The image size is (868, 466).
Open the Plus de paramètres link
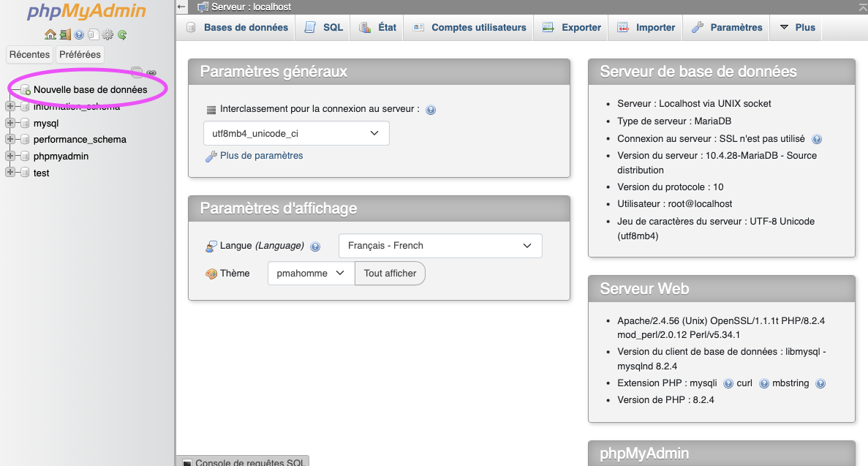tap(261, 156)
